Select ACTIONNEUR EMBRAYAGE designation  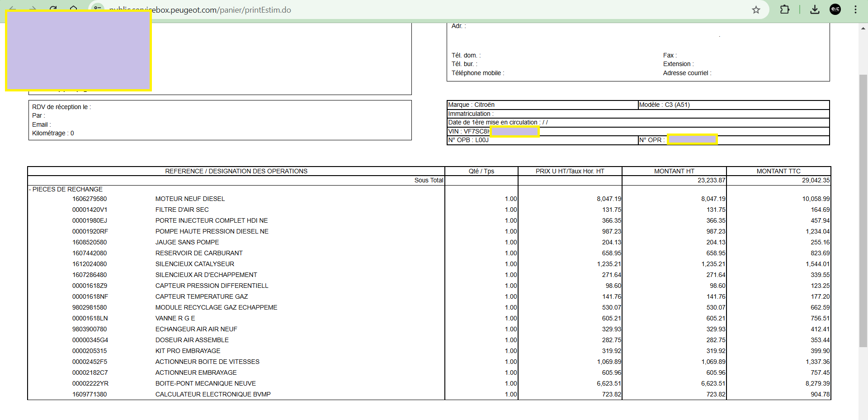point(196,372)
